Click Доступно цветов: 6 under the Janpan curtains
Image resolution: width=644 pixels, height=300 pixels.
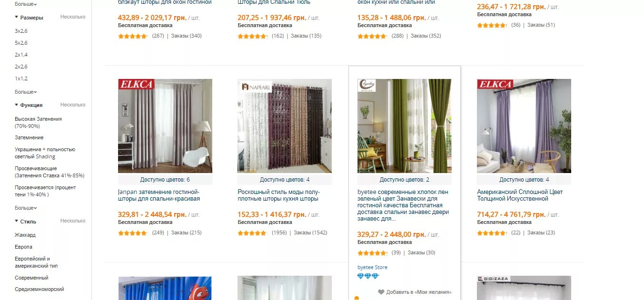(x=165, y=180)
